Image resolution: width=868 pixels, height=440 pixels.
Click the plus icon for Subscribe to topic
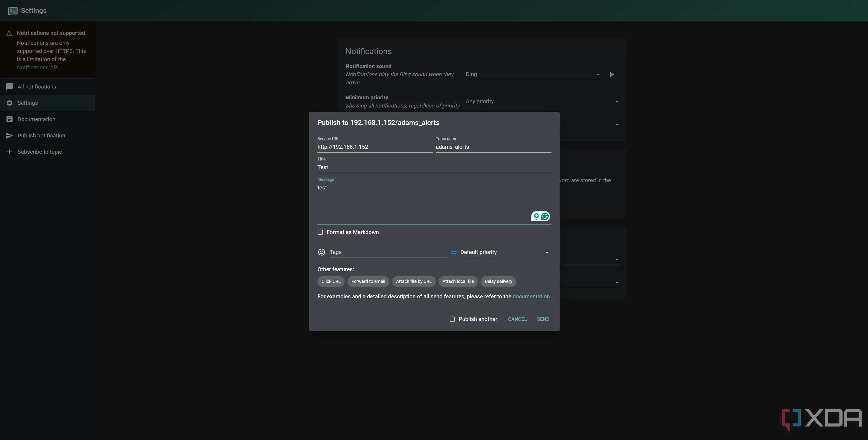pos(10,152)
